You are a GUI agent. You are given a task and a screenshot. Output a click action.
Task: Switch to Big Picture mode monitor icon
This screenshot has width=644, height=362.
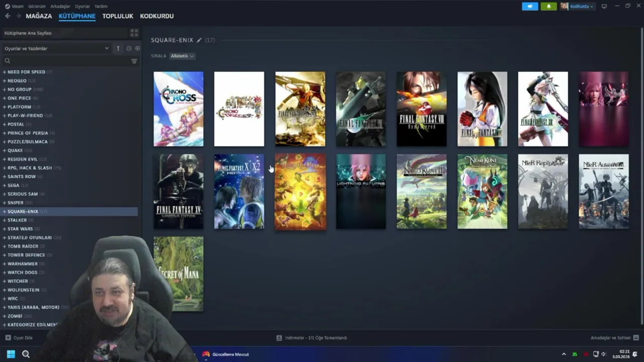(x=604, y=6)
